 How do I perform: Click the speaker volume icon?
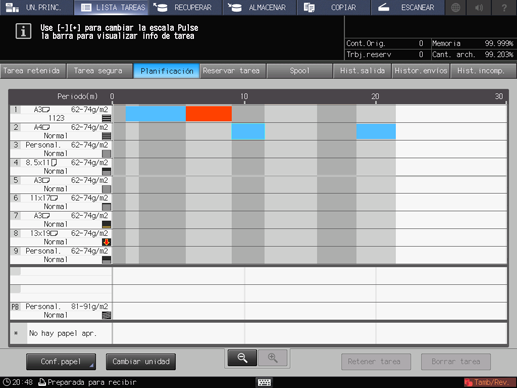(479, 7)
